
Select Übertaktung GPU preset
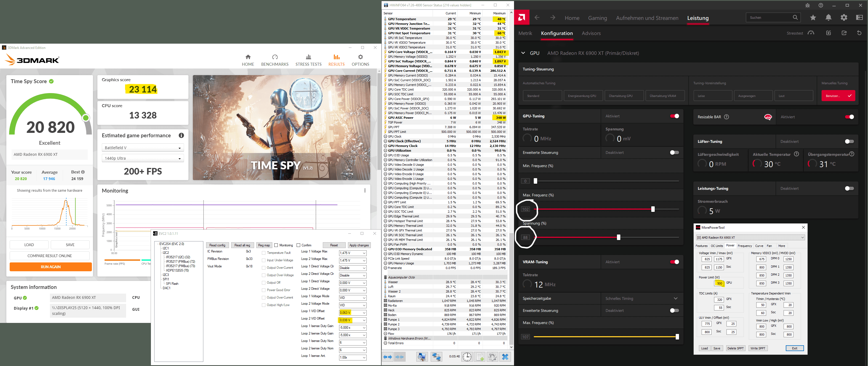pos(624,96)
